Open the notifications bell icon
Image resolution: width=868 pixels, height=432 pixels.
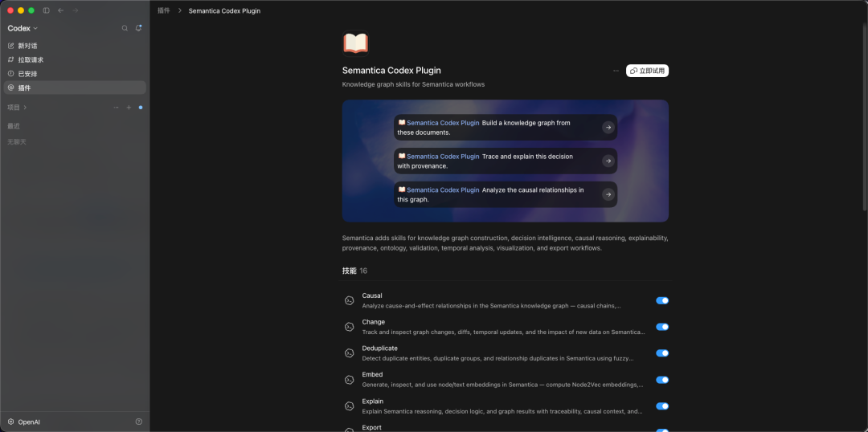click(x=138, y=28)
